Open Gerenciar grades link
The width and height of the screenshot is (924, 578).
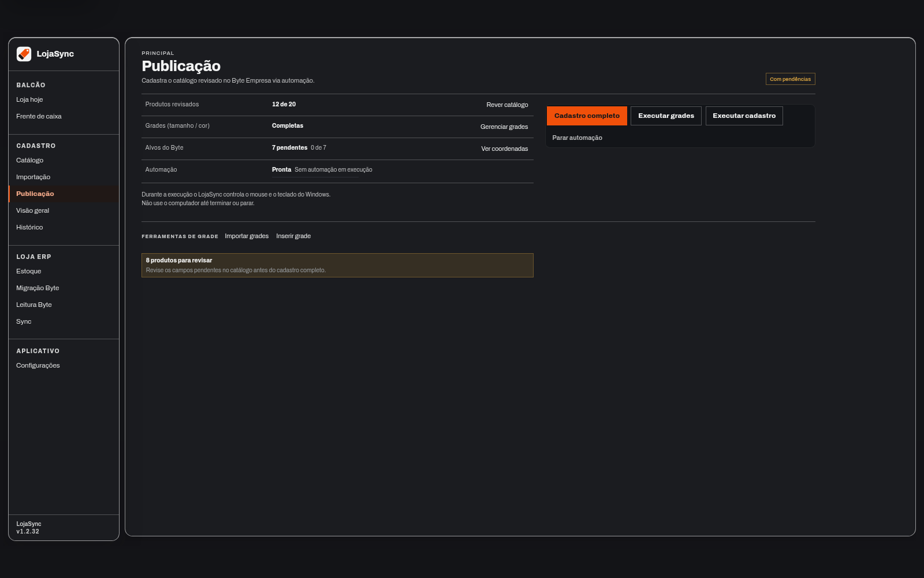coord(504,127)
